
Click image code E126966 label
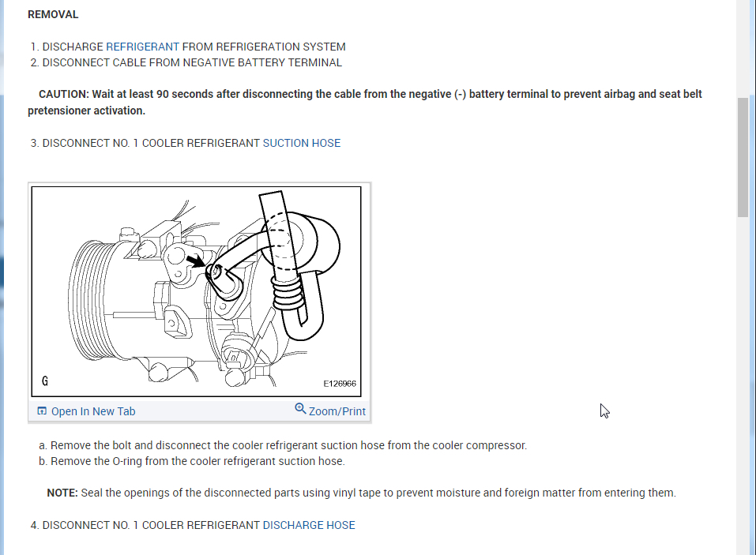click(x=340, y=384)
